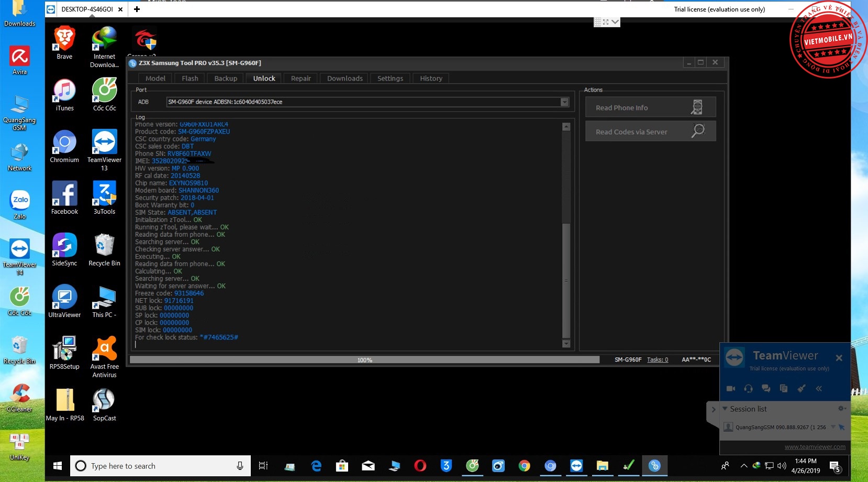Click TeamViewer headset audio icon
This screenshot has height=482, width=868.
click(x=748, y=388)
